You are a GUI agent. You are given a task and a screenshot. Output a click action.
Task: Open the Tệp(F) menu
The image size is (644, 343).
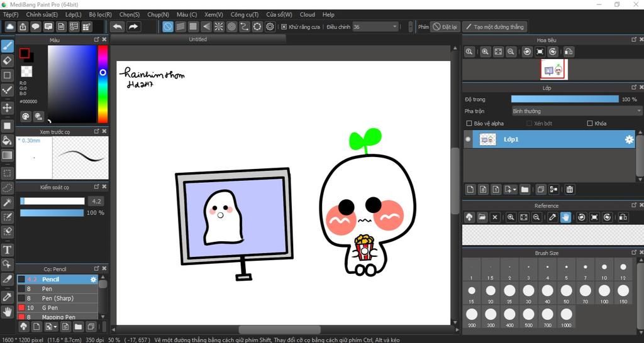(x=11, y=14)
